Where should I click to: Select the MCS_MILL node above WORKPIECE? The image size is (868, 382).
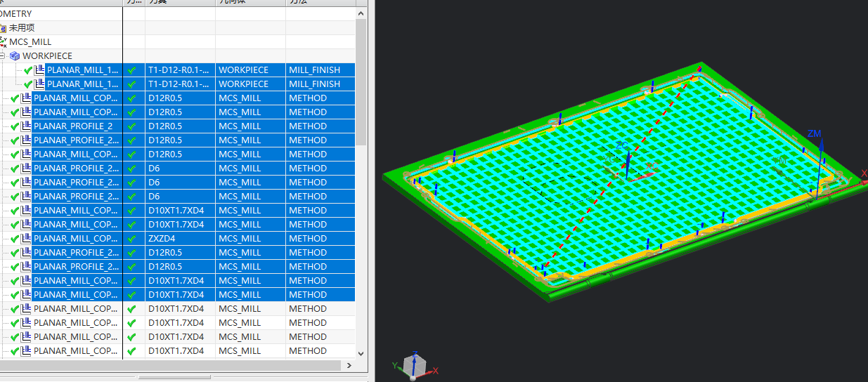(x=30, y=42)
